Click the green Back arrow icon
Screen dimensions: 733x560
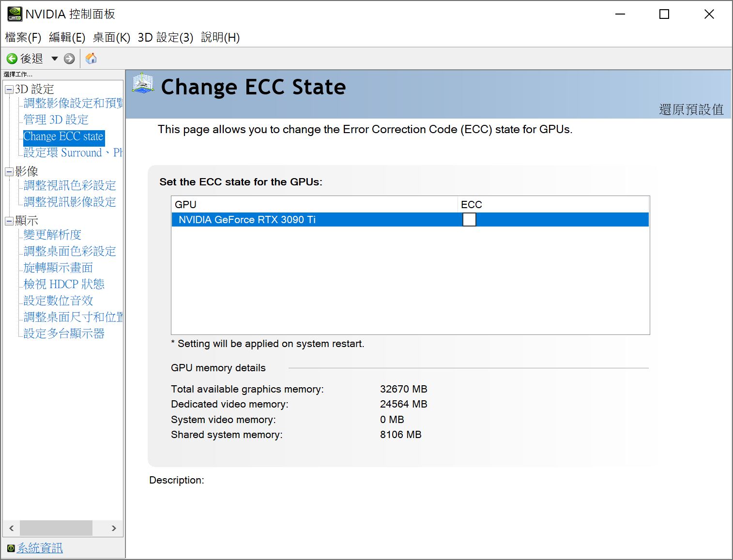[x=12, y=59]
